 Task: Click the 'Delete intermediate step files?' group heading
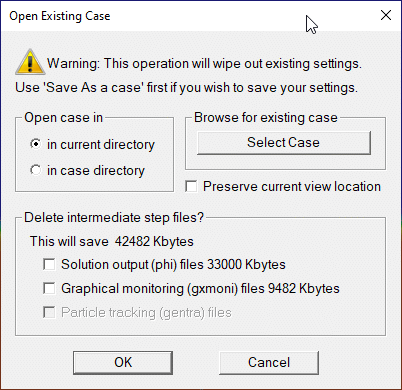[114, 217]
